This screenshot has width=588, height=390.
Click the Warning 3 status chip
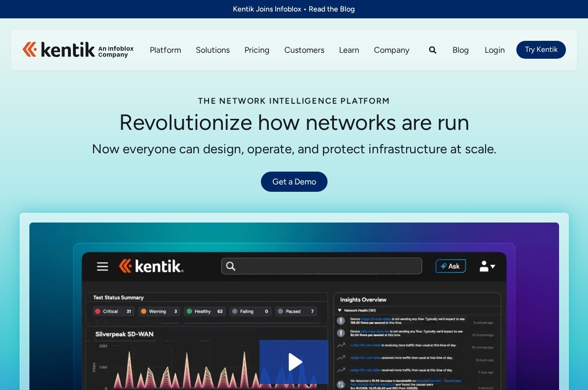point(159,312)
